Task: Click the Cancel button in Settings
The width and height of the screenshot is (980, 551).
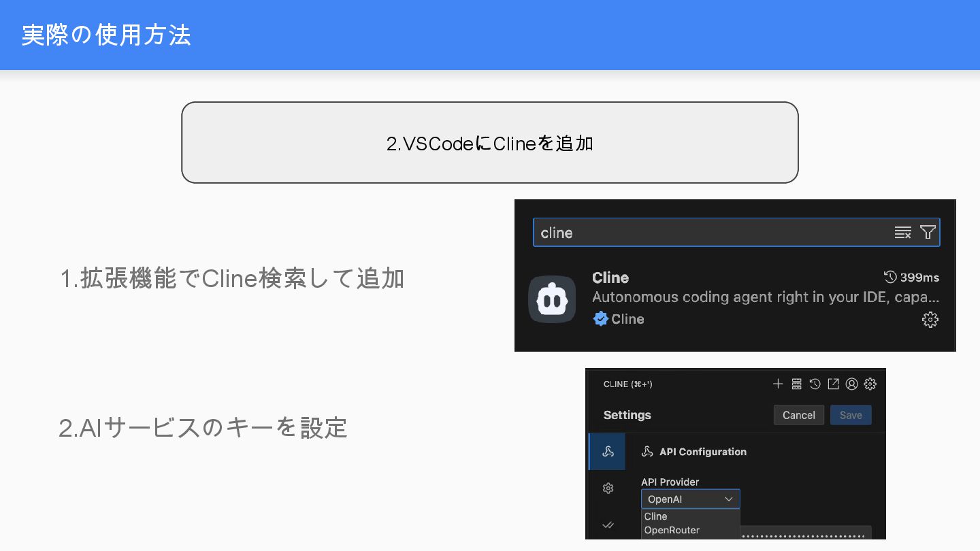Action: tap(799, 415)
